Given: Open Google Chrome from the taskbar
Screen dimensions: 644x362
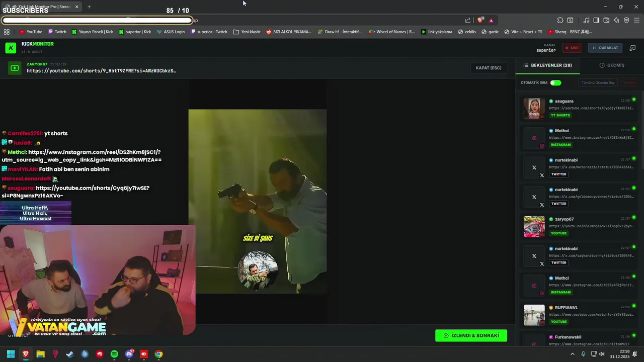Looking at the screenshot, I should coord(158,354).
